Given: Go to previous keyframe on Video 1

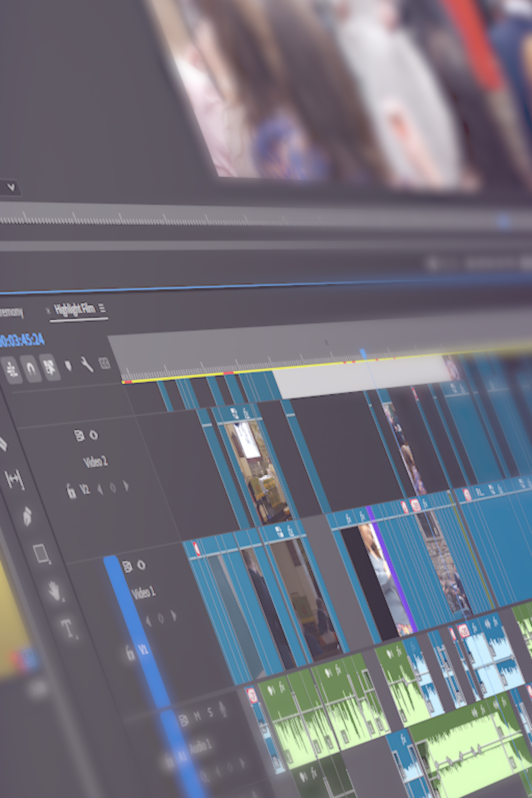Looking at the screenshot, I should (x=148, y=621).
